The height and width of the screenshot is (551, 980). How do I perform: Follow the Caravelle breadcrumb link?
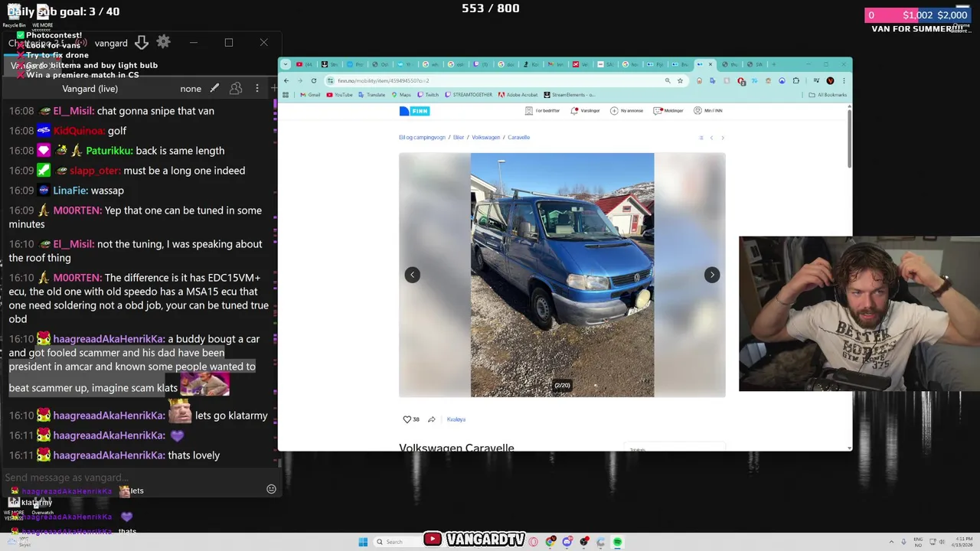point(518,138)
